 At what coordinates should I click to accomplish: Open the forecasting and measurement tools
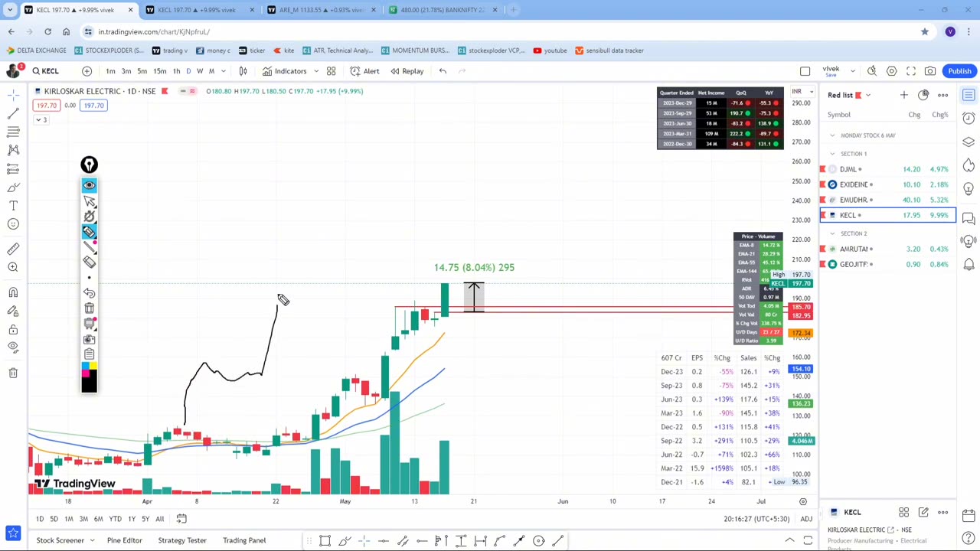click(x=13, y=168)
